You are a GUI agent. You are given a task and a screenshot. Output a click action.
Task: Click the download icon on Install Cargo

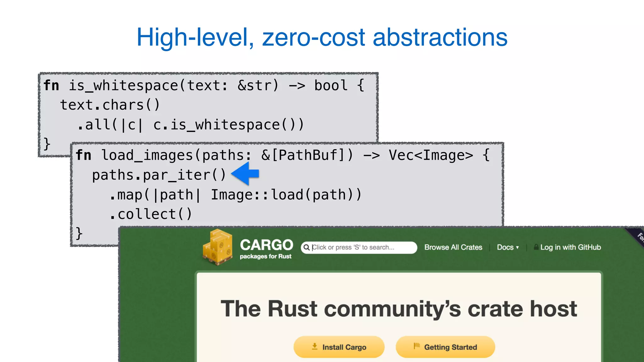tap(314, 346)
